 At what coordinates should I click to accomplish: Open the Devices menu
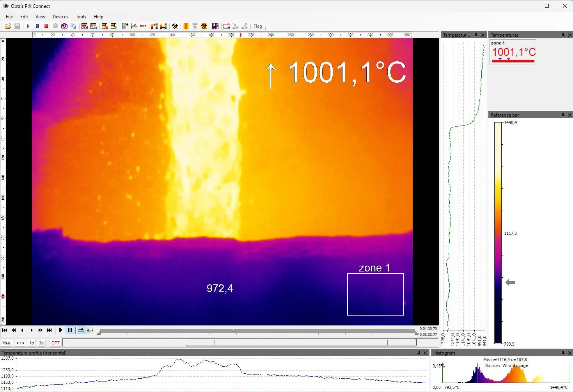coord(60,17)
